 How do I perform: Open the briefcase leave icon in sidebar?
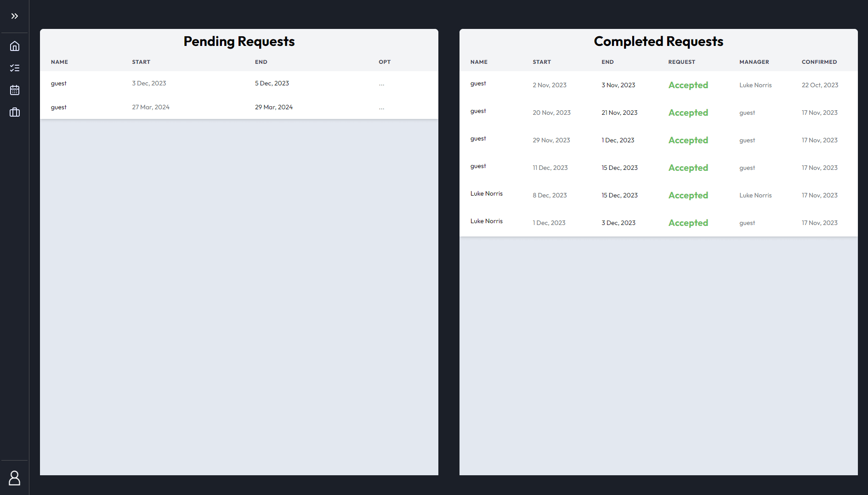(x=14, y=112)
